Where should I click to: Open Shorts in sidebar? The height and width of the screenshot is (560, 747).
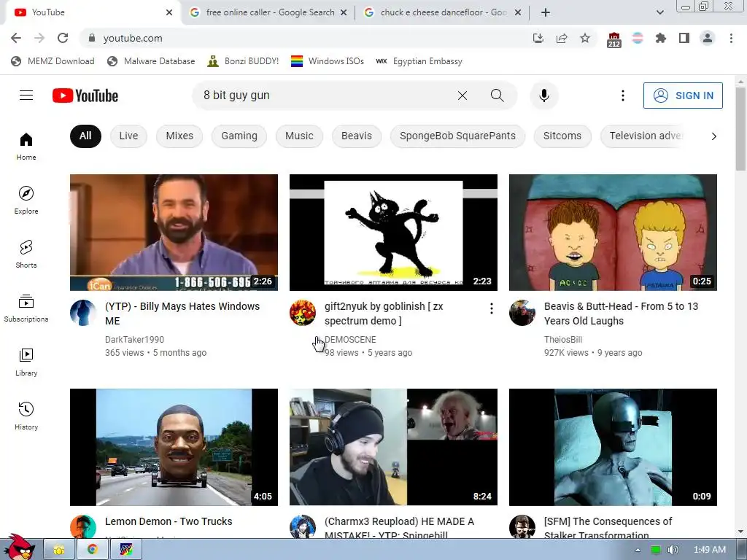point(26,254)
